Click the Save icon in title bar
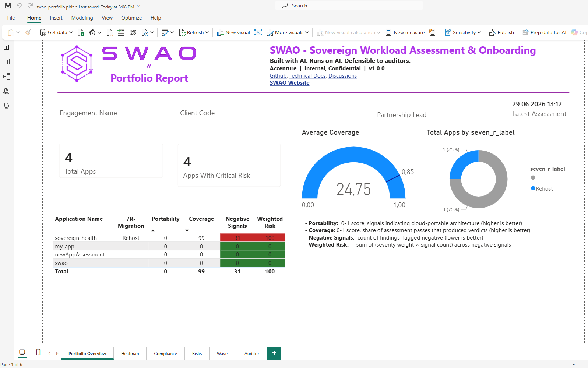 [x=8, y=6]
